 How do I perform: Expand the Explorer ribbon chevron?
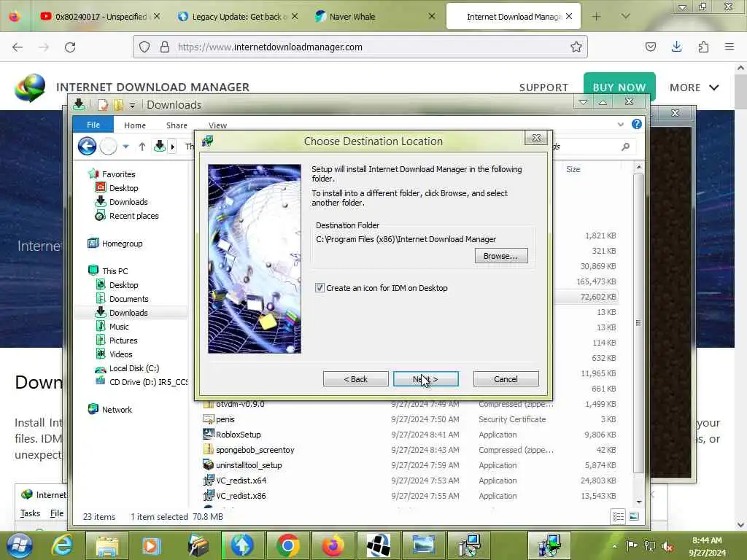(620, 124)
